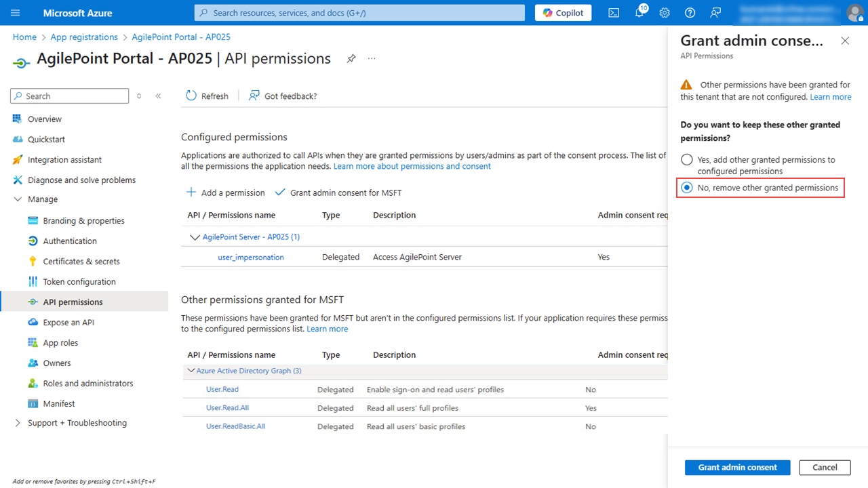The height and width of the screenshot is (488, 868).
Task: Open User.Read permission
Action: 222,389
